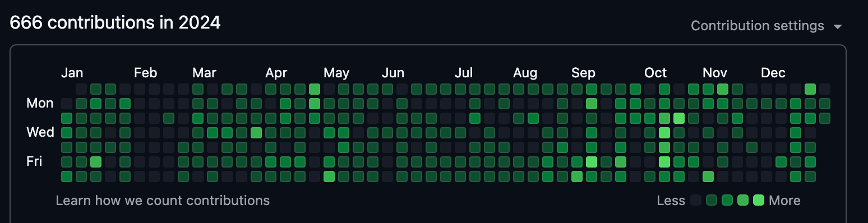Select the January 1 Monday contribution cell
868x223 pixels.
(67, 104)
